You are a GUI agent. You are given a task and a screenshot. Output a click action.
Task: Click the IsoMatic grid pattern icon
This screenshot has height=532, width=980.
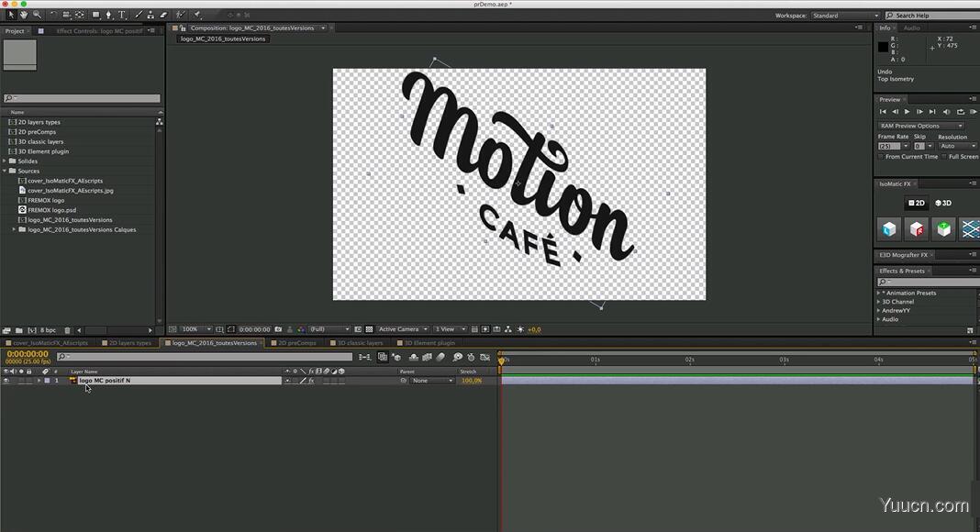point(970,229)
